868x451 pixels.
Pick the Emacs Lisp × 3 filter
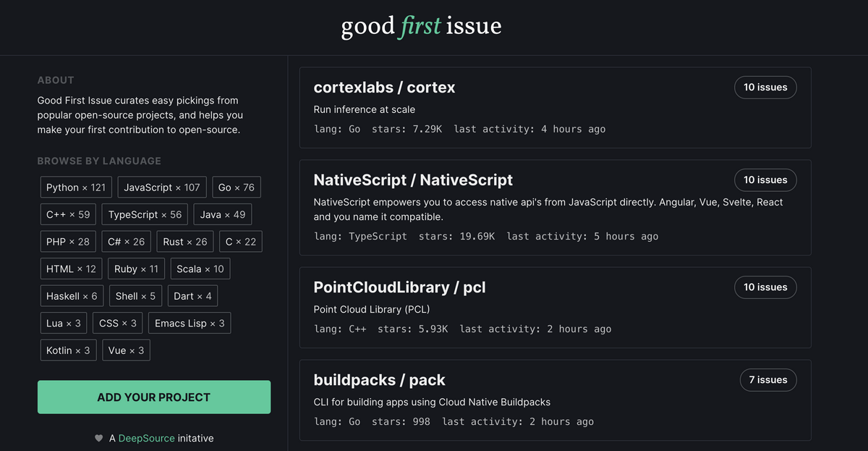click(190, 323)
